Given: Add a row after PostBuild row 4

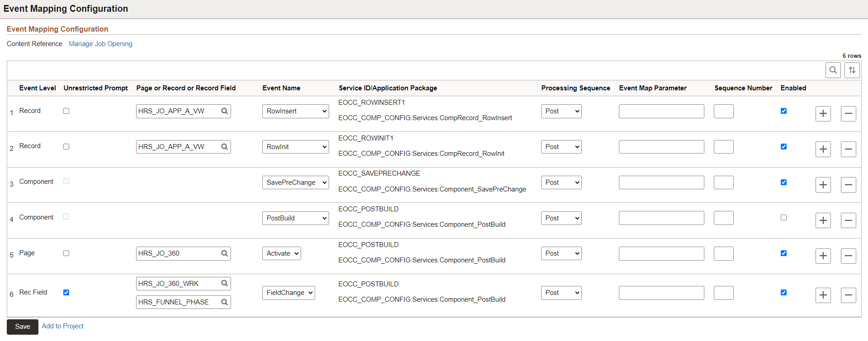Looking at the screenshot, I should pyautogui.click(x=823, y=220).
